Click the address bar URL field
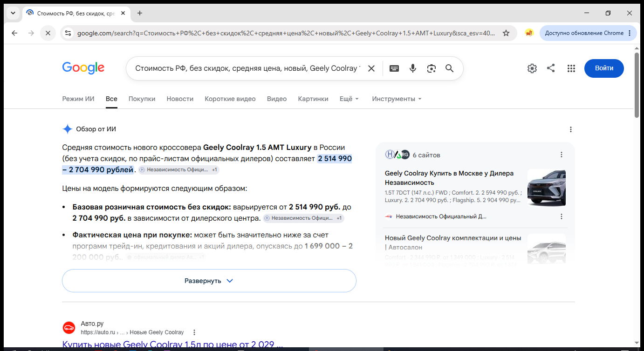The width and height of the screenshot is (644, 351). click(x=286, y=33)
